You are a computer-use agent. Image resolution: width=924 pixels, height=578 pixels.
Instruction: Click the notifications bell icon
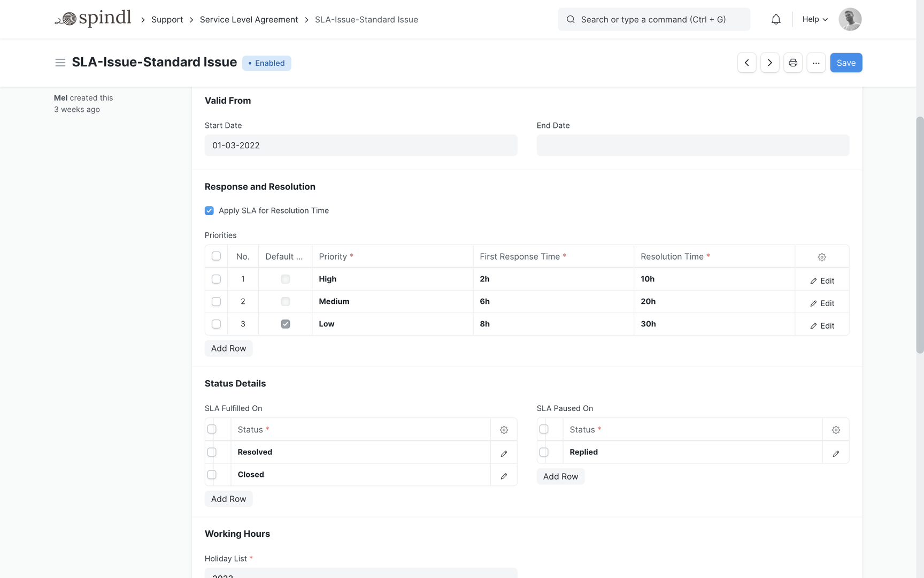coord(776,19)
